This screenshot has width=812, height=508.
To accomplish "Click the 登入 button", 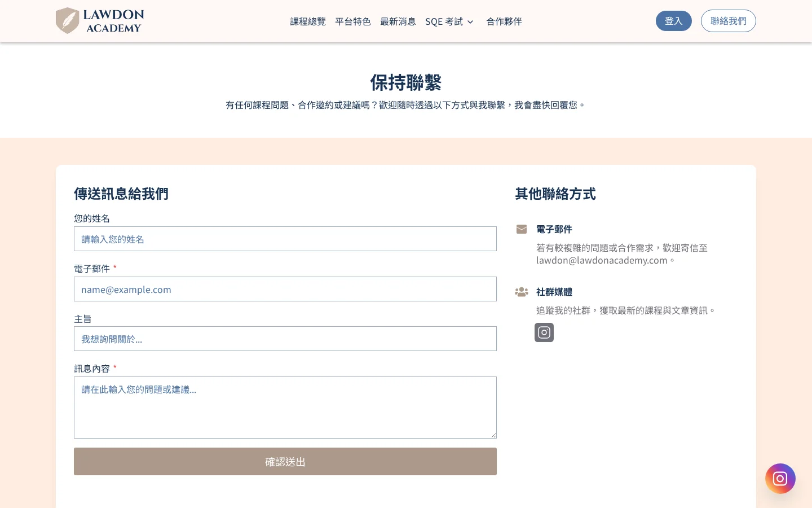I will click(x=673, y=20).
